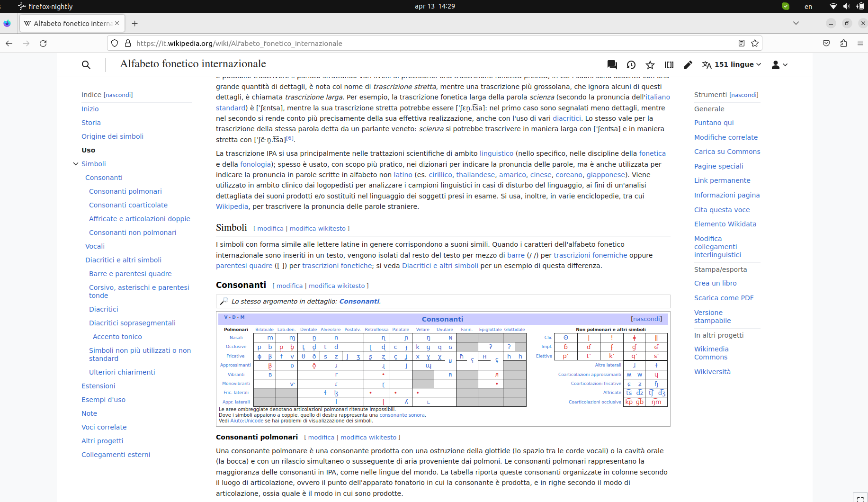The width and height of the screenshot is (868, 502).
Task: Hide the Consonanti table via nascondi
Action: (646, 319)
